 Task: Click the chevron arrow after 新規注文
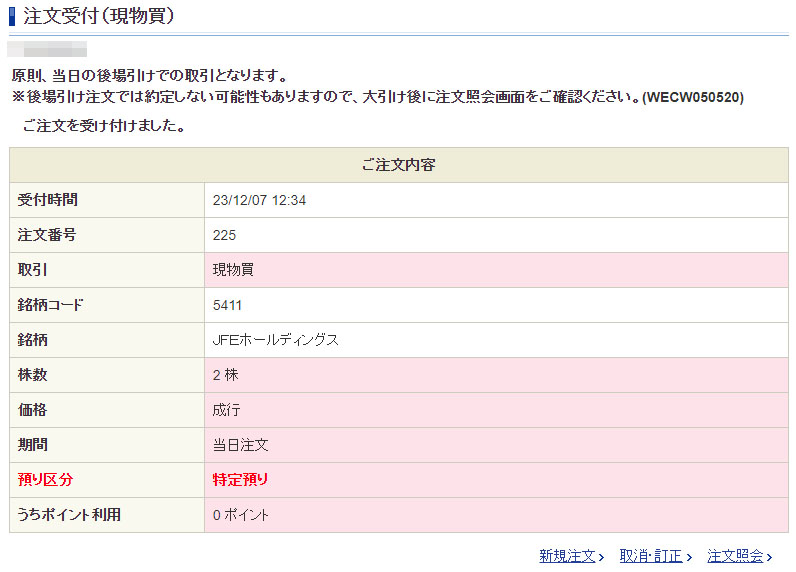pos(601,557)
